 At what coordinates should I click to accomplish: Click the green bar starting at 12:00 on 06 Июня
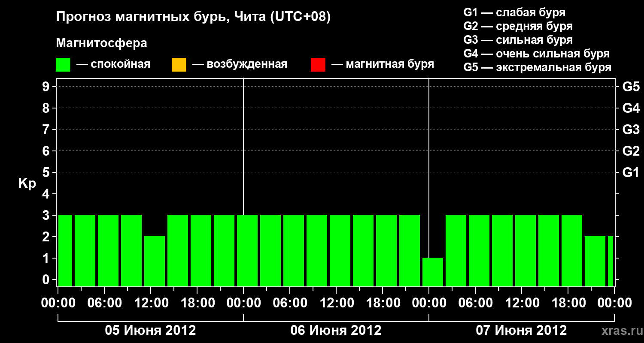pyautogui.click(x=340, y=250)
